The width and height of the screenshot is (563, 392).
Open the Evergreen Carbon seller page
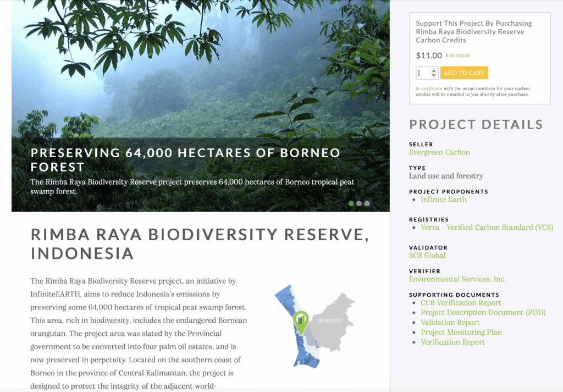point(439,152)
